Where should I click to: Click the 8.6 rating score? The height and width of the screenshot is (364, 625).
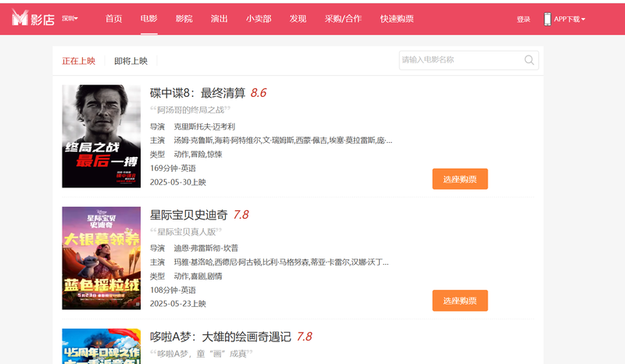click(259, 93)
